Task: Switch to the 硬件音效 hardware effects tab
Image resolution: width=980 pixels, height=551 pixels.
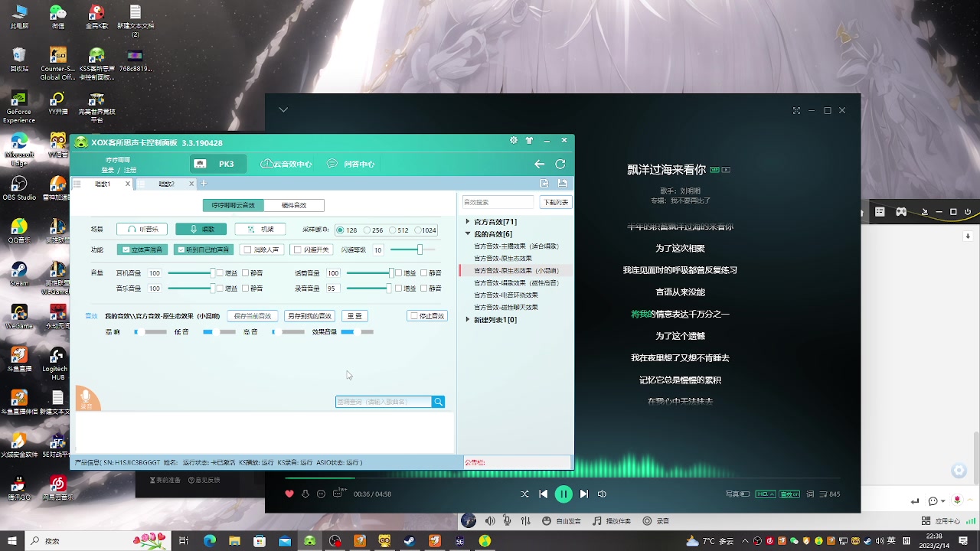Action: (295, 205)
